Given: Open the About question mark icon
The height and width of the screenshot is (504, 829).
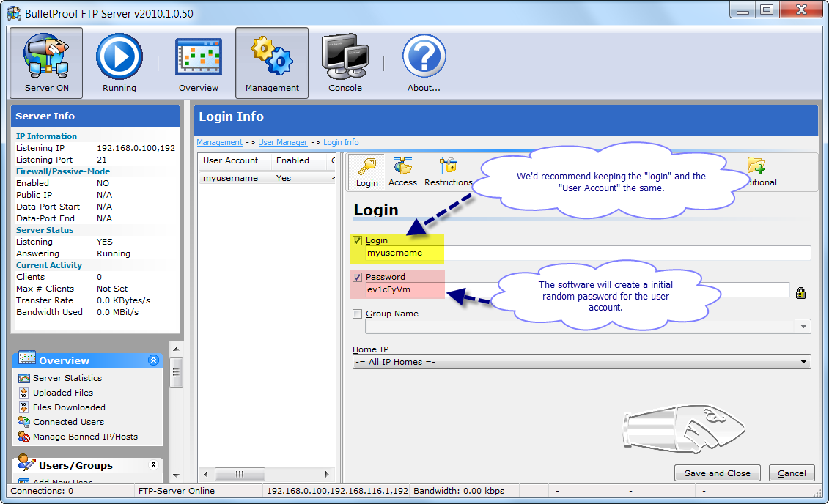Looking at the screenshot, I should (424, 63).
